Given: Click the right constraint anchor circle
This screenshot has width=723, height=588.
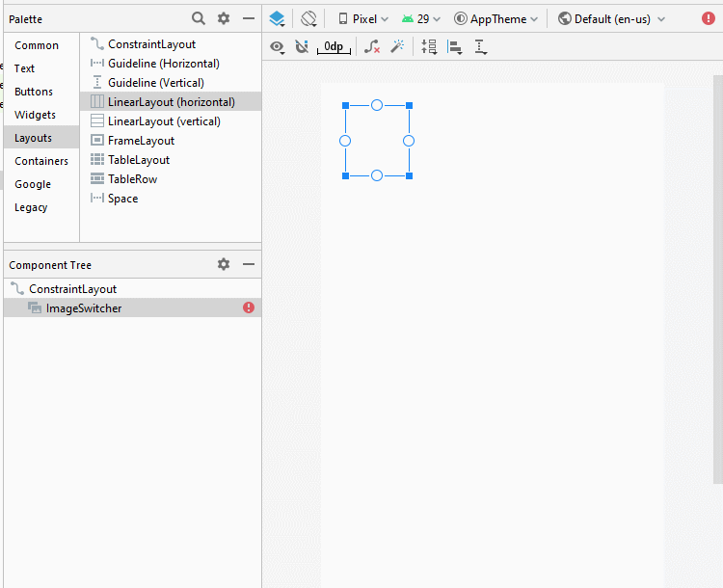Looking at the screenshot, I should click(x=409, y=141).
